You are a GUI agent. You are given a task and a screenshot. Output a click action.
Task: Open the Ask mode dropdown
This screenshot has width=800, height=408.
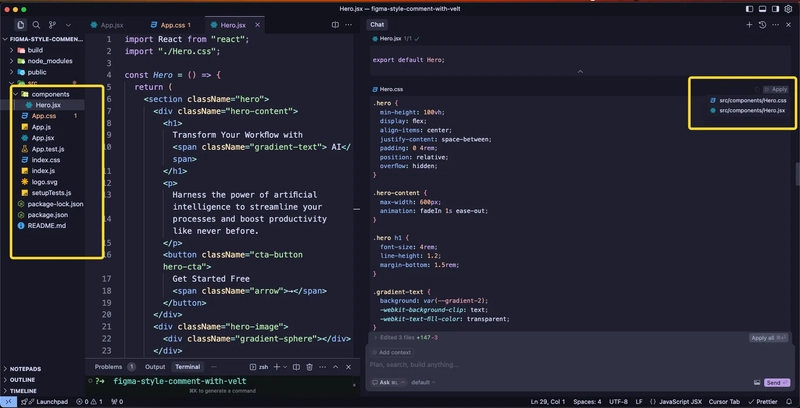(388, 382)
